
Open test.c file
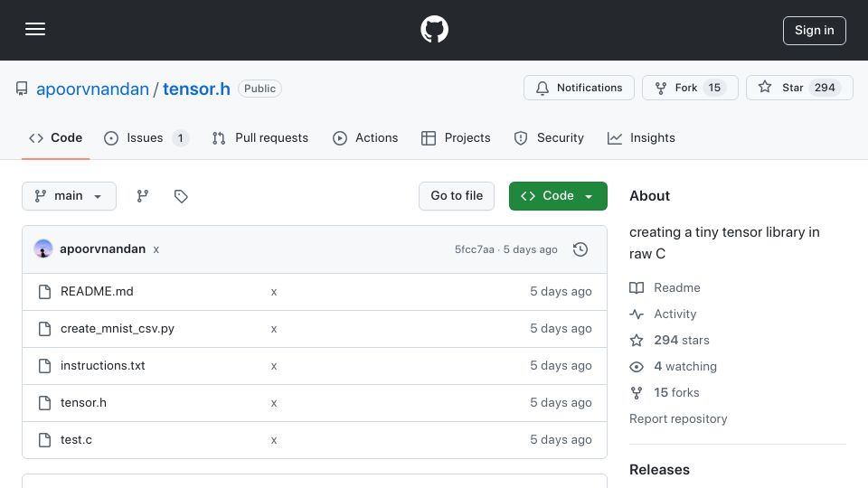[x=76, y=440]
